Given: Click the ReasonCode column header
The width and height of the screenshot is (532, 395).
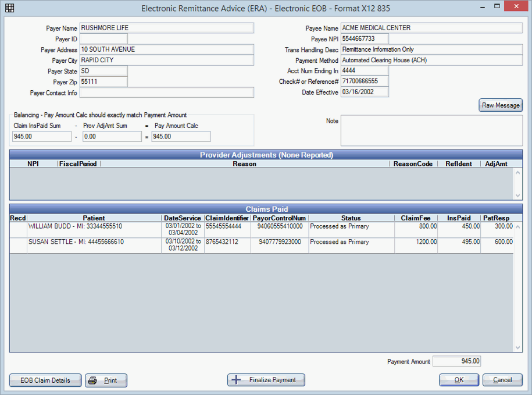Looking at the screenshot, I should [413, 164].
